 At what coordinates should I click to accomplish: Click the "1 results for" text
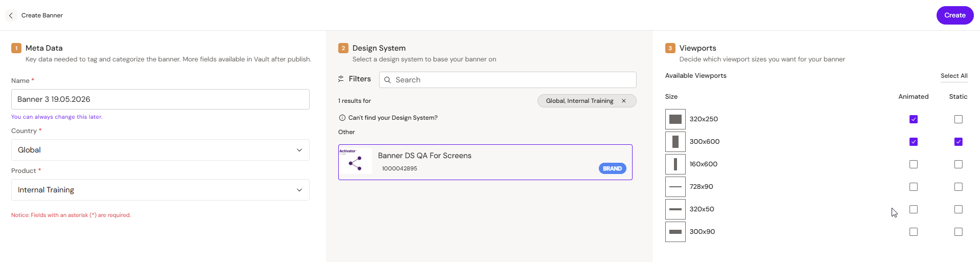coord(355,101)
